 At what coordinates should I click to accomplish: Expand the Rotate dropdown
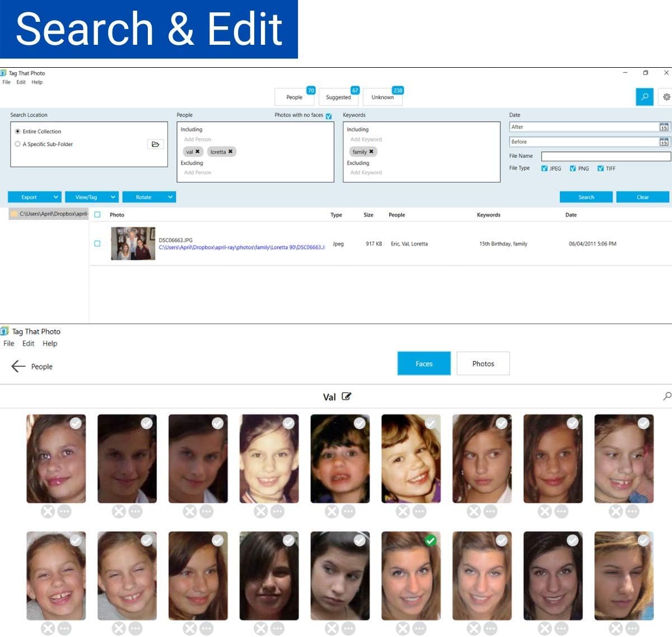(x=170, y=197)
